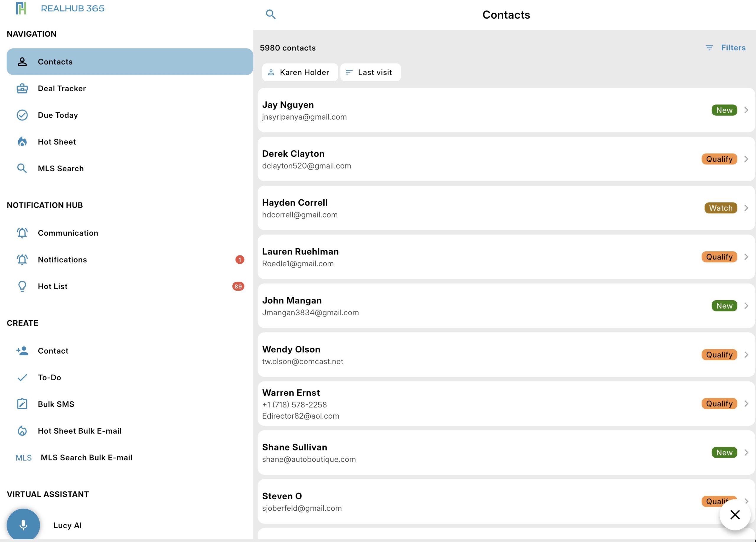Viewport: 756px width, 542px height.
Task: Click the magnifying glass search icon in the header
Action: pos(270,14)
